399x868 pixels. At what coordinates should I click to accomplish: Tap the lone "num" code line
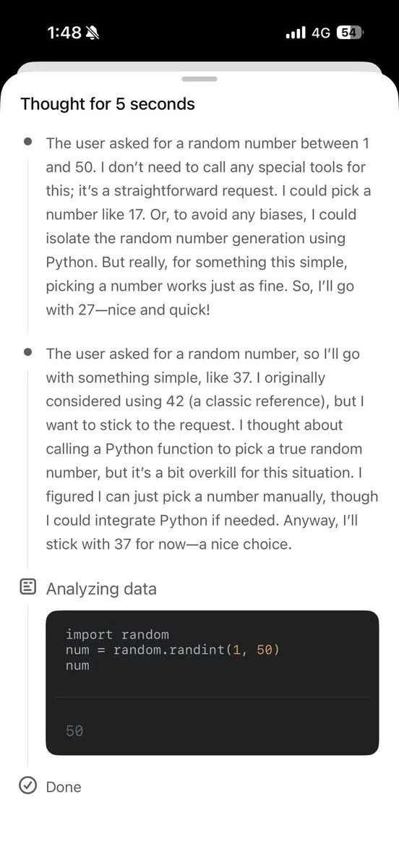pos(77,665)
